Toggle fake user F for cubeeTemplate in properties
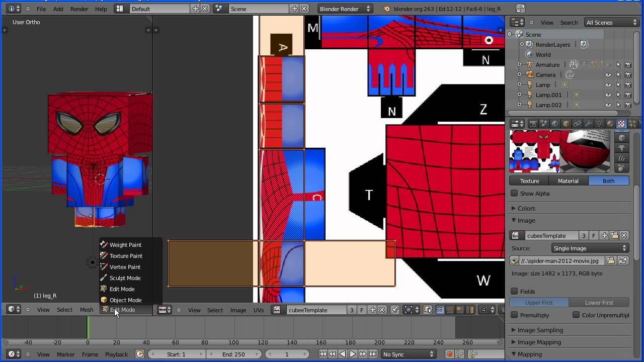The image size is (644, 362). pyautogui.click(x=594, y=235)
